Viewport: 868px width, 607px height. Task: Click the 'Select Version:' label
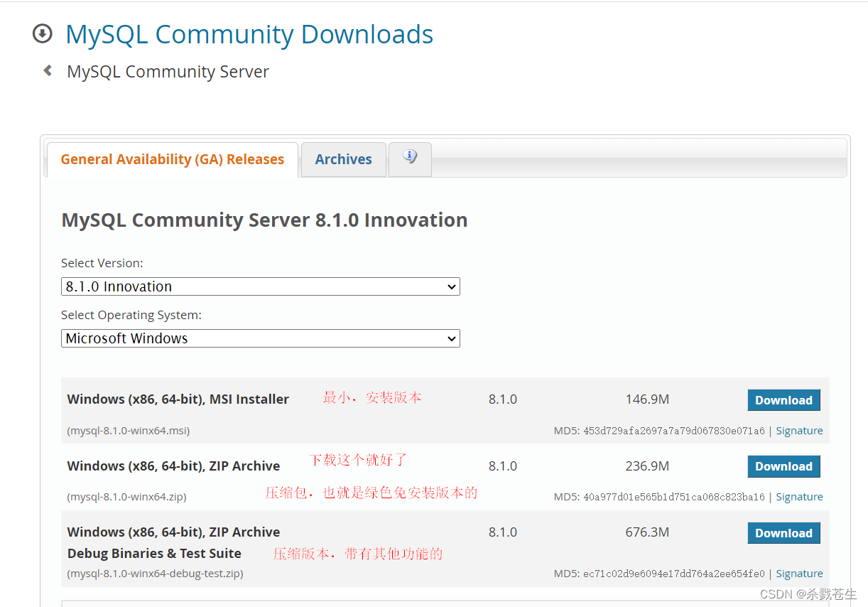point(102,263)
